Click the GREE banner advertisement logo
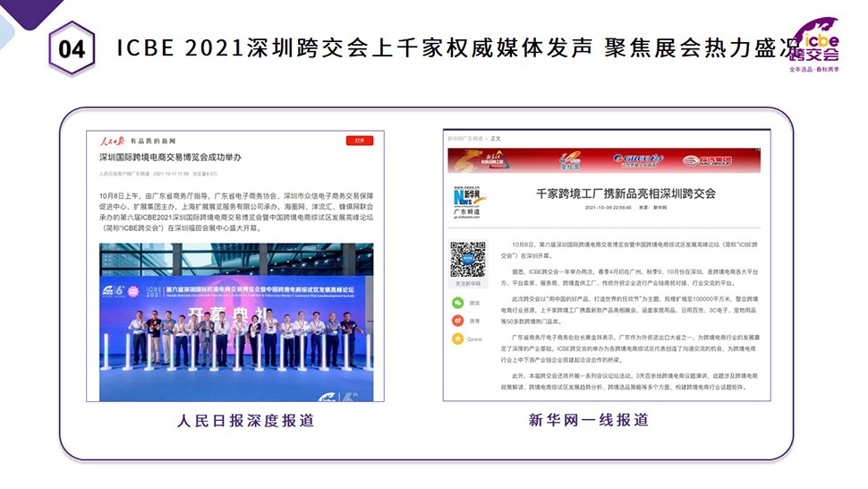This screenshot has width=868, height=489. point(638,160)
